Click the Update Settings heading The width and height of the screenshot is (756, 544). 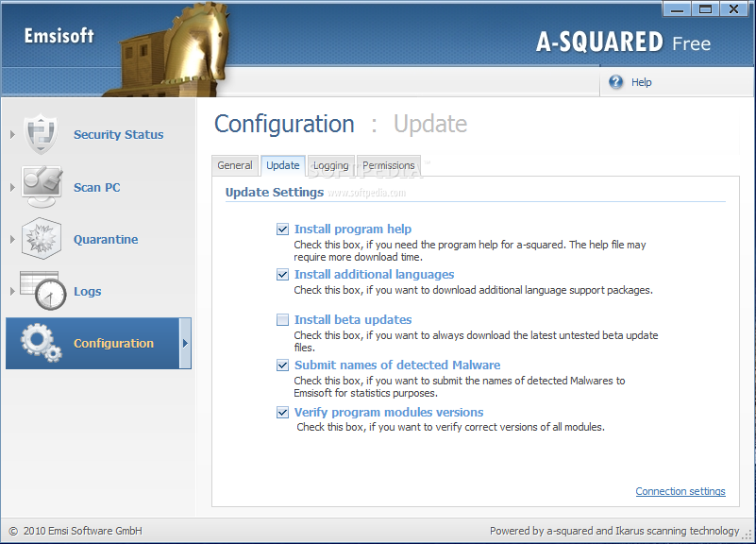[x=275, y=192]
